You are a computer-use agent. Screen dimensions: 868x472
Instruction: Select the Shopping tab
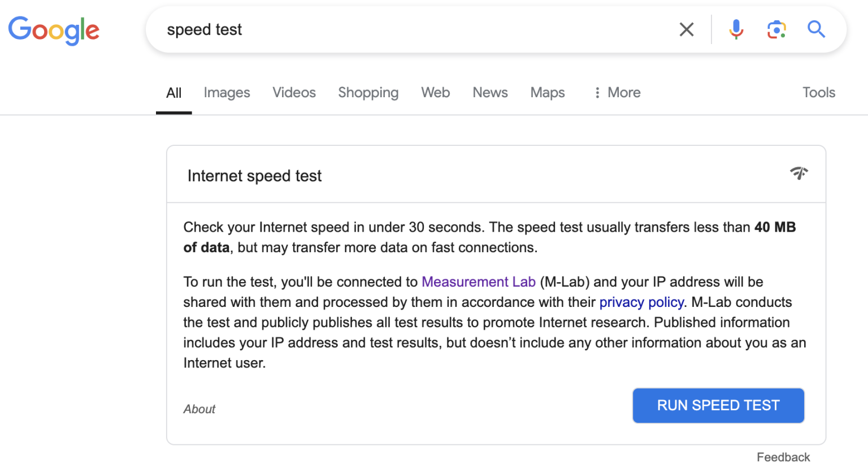368,92
